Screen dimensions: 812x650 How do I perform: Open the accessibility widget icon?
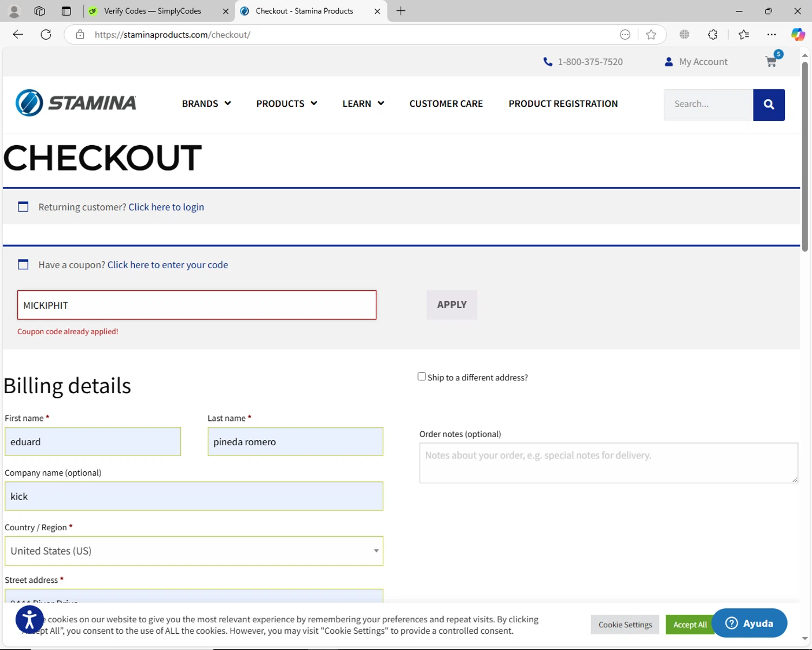[29, 620]
